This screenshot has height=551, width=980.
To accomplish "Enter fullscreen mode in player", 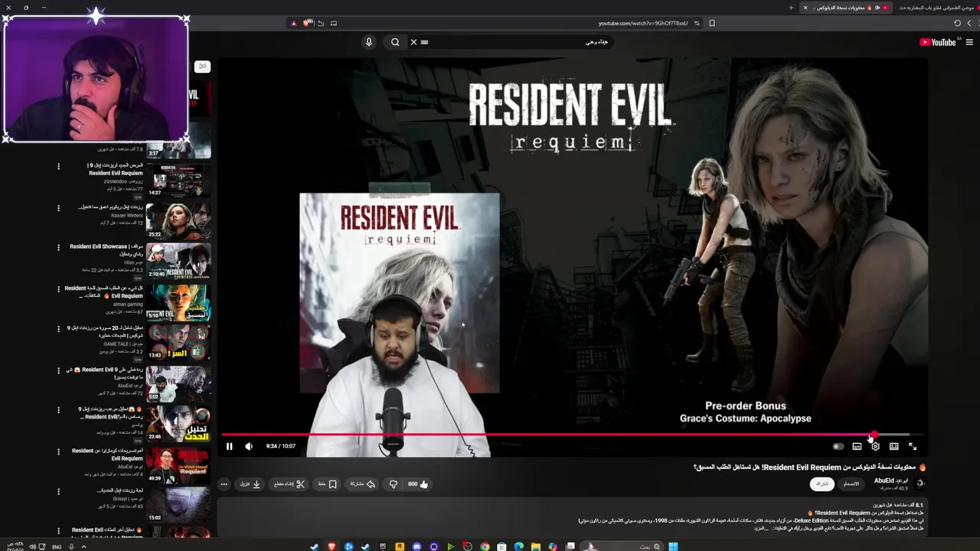I will pos(913,446).
